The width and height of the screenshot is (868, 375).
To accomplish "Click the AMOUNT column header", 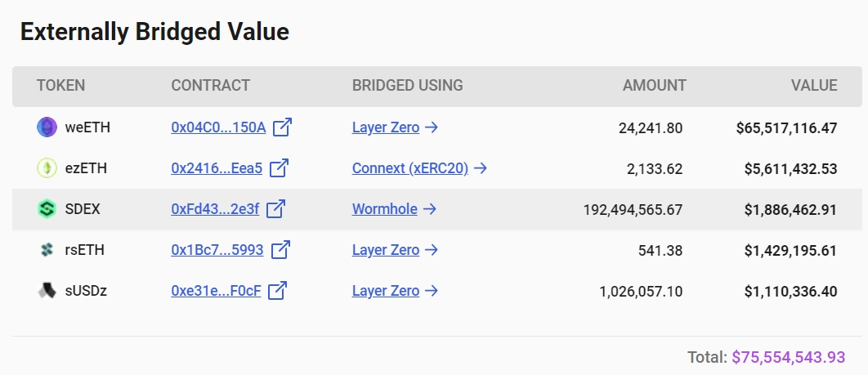I will coord(655,85).
